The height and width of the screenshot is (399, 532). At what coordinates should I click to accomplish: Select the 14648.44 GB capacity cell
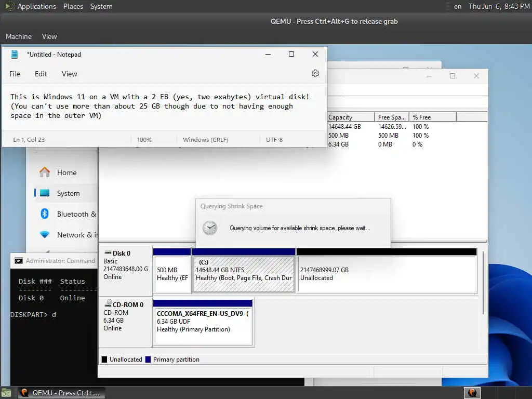pyautogui.click(x=345, y=127)
